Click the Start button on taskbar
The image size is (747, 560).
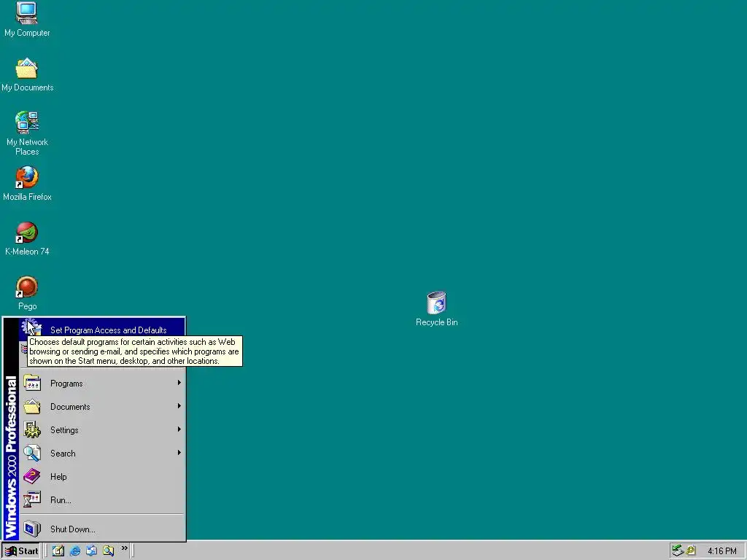tap(21, 551)
